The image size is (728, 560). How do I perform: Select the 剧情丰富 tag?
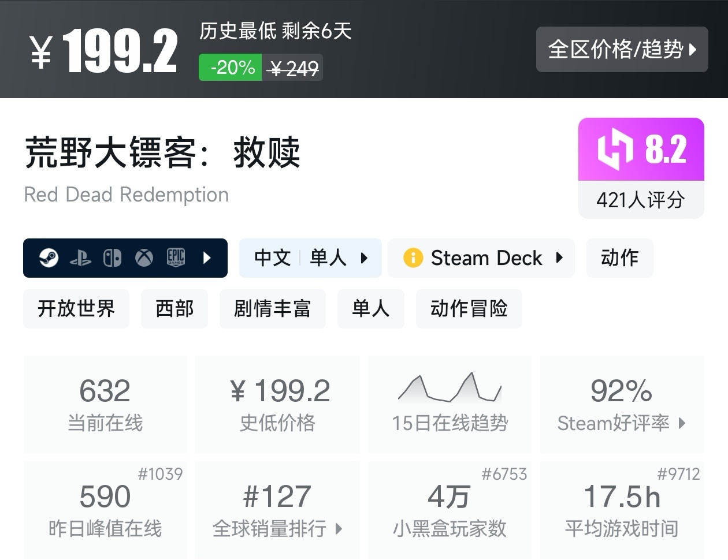272,309
